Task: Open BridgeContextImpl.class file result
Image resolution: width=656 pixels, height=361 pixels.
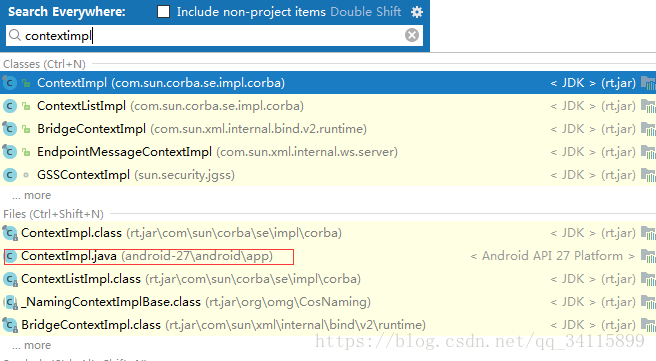Action: coord(328,325)
